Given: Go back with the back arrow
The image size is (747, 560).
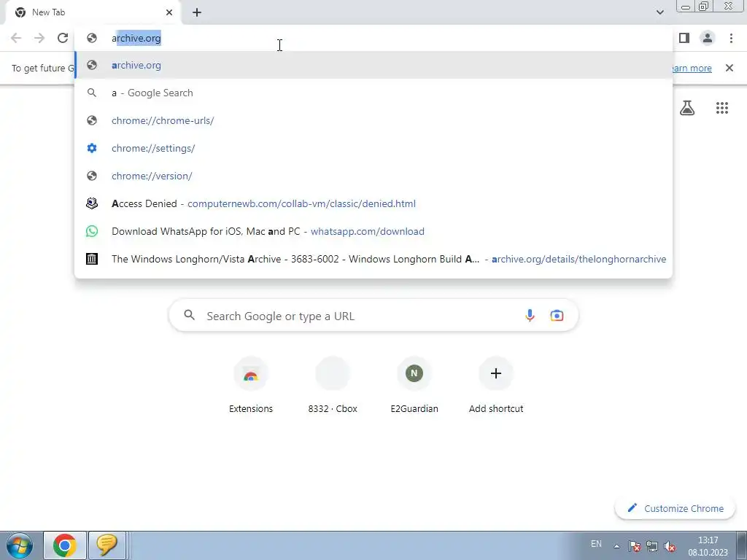Looking at the screenshot, I should coord(16,38).
